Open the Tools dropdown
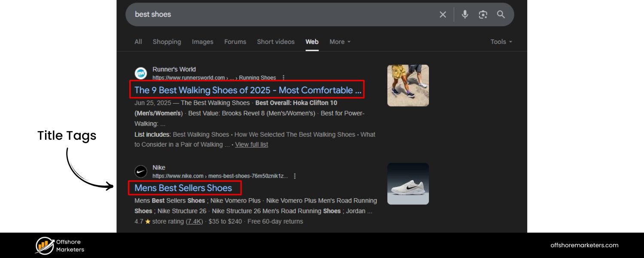644x258 pixels. pyautogui.click(x=501, y=42)
